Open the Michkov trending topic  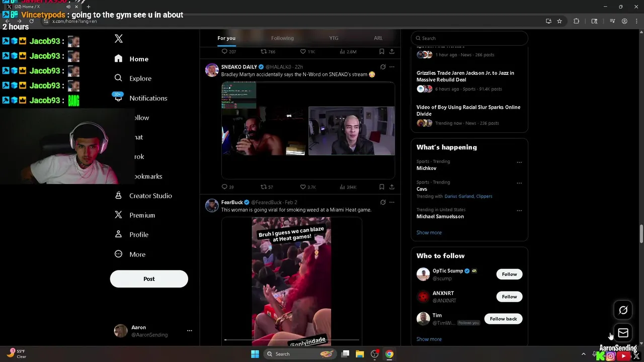coord(426,168)
